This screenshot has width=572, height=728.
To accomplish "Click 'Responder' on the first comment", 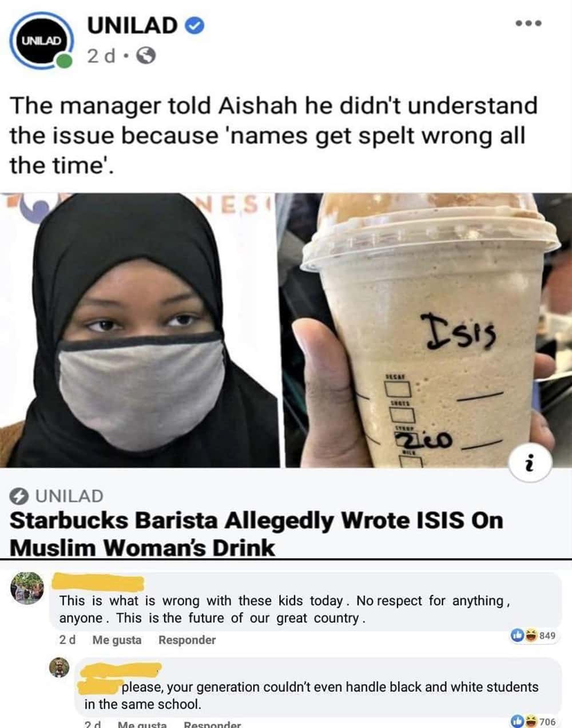I will click(187, 640).
